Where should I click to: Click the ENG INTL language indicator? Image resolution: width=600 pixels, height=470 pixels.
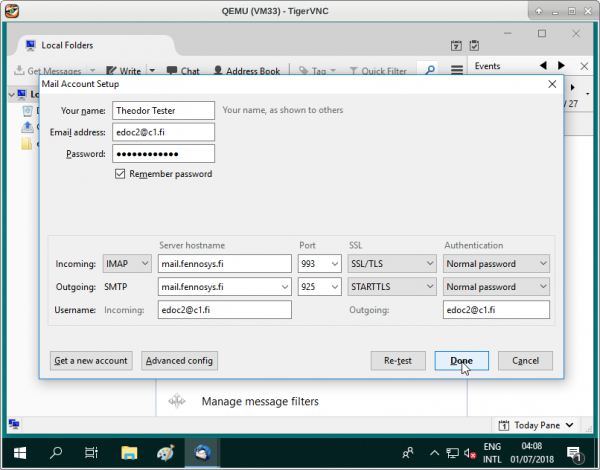(492, 453)
